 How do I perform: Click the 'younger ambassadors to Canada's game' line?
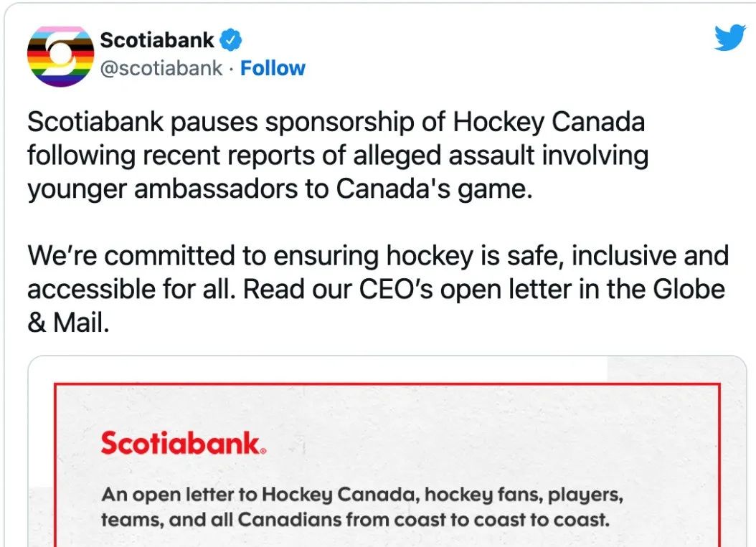[x=280, y=189]
